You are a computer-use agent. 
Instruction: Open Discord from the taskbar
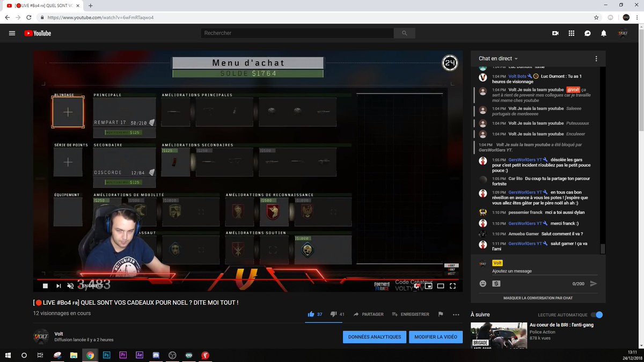(x=156, y=355)
